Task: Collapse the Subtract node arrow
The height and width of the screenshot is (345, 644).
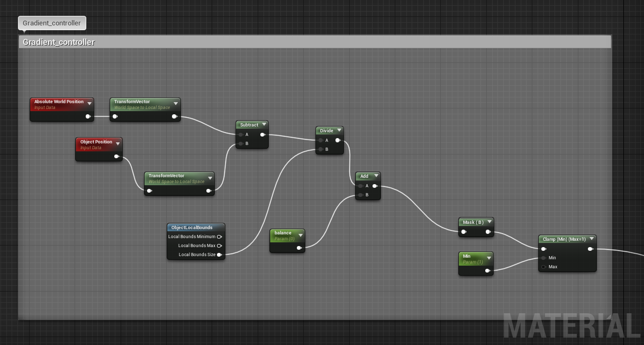Action: coord(264,125)
